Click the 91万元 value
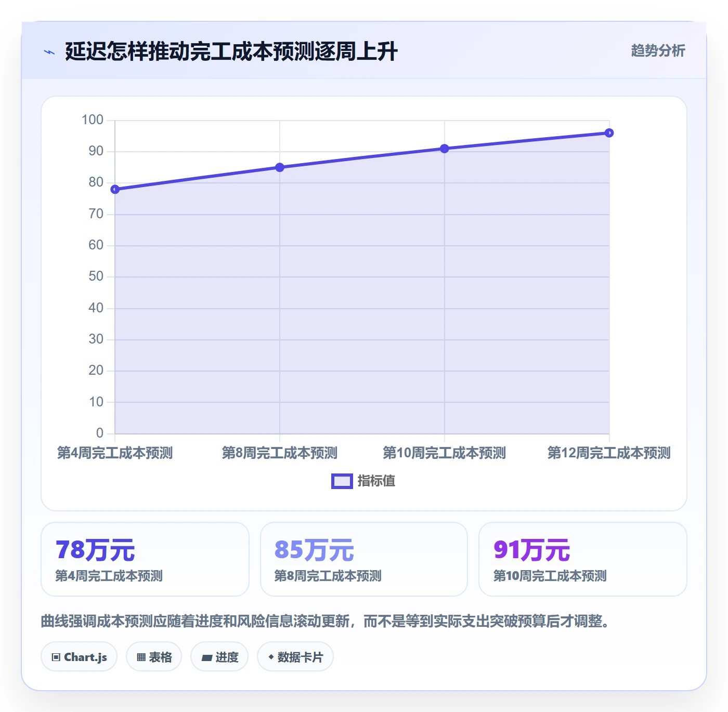The height and width of the screenshot is (712, 728). coord(531,549)
